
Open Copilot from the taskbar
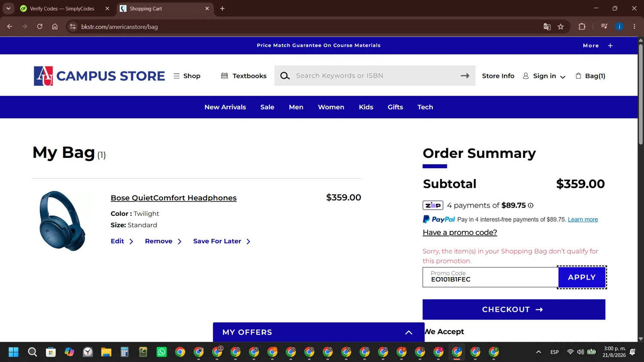point(69,352)
